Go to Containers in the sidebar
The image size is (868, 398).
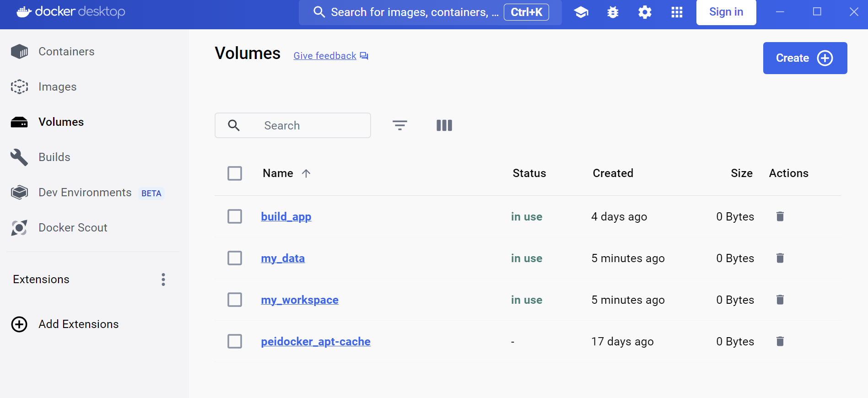[66, 52]
